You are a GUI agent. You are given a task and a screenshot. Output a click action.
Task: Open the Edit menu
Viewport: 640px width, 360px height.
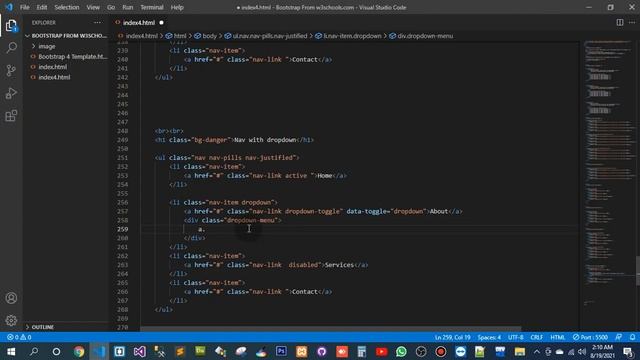click(x=42, y=7)
